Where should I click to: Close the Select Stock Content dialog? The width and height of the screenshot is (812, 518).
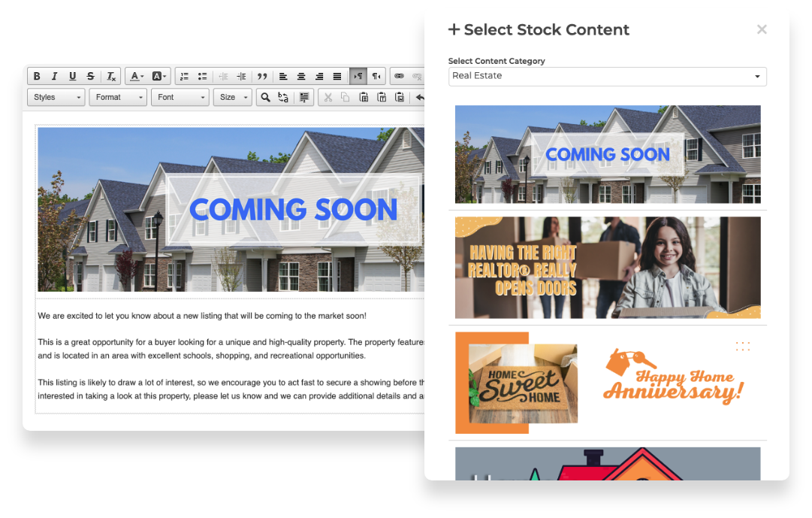pyautogui.click(x=762, y=29)
